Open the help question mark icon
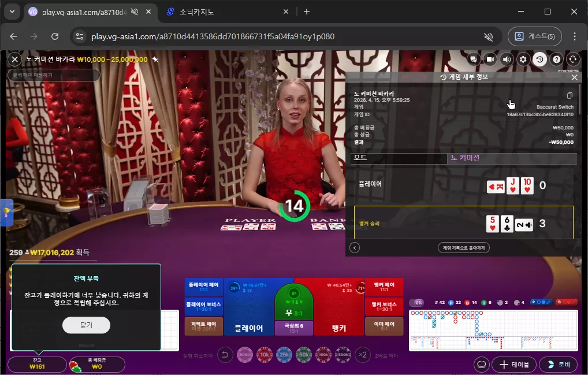 pyautogui.click(x=556, y=60)
